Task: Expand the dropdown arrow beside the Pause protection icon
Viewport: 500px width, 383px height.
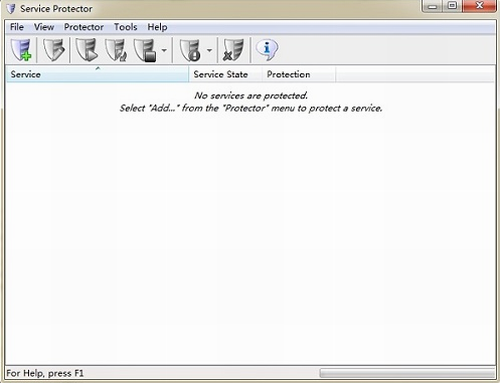Action: click(209, 50)
